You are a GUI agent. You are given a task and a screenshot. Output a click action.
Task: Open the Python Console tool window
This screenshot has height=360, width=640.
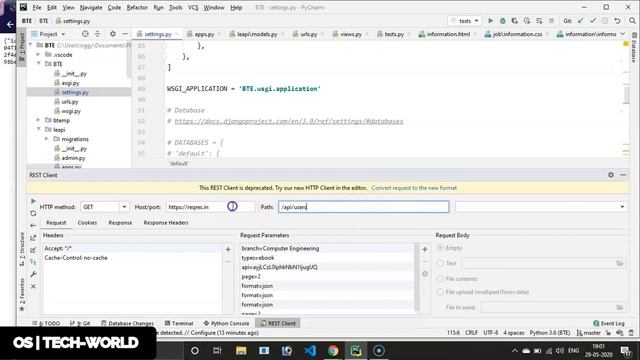[227, 323]
